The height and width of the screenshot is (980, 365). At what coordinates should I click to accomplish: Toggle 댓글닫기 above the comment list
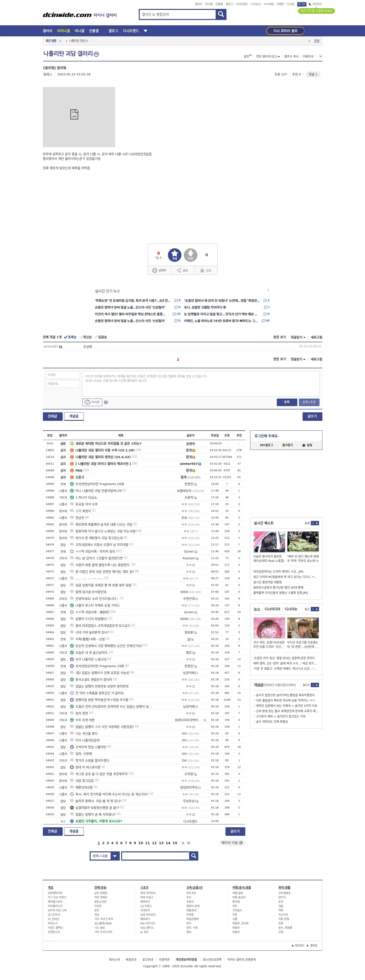point(298,337)
